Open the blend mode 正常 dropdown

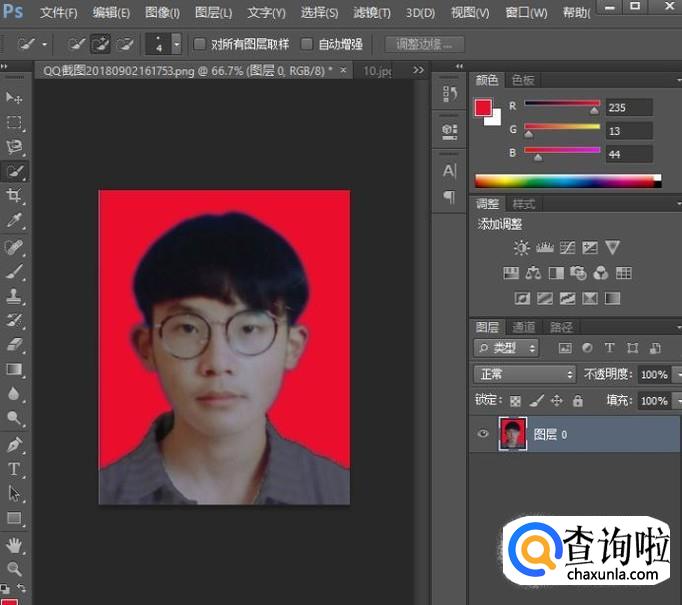[x=524, y=374]
